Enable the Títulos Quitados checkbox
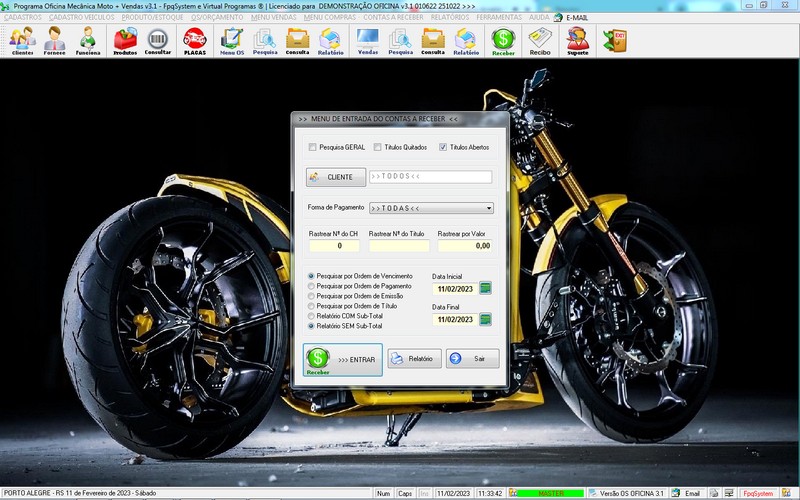 pyautogui.click(x=377, y=147)
